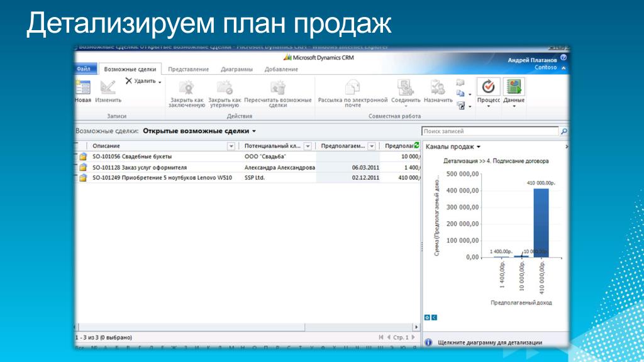Click the search magnifier icon
The width and height of the screenshot is (644, 362).
coord(564,131)
